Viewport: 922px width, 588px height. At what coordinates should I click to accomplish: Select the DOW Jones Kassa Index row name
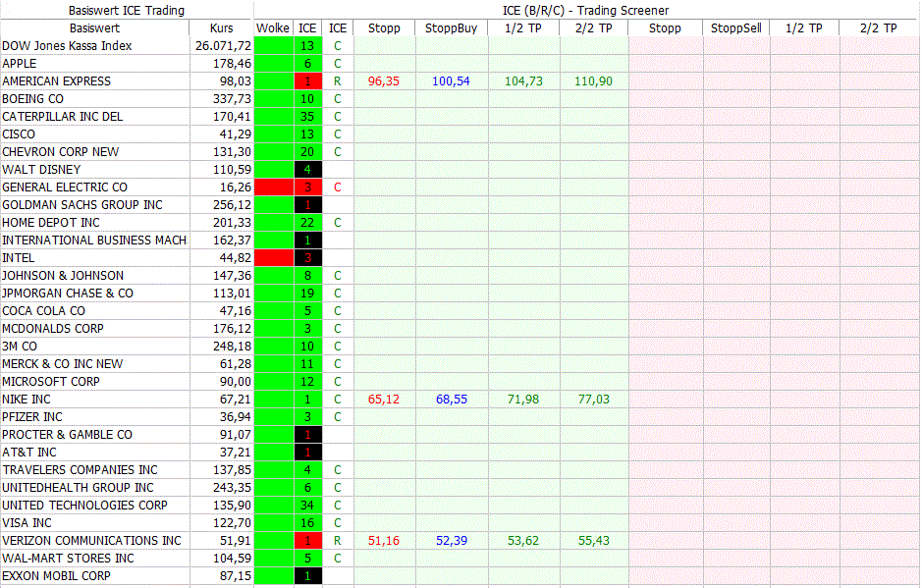[x=67, y=46]
